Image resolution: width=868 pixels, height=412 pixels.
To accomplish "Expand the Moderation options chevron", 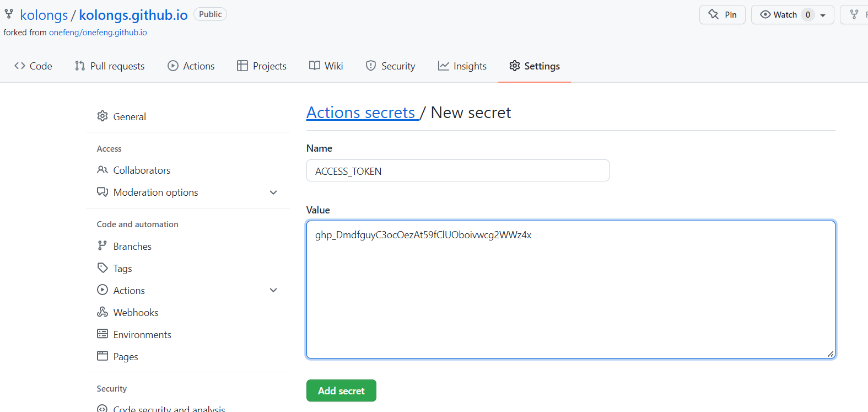I will (x=273, y=192).
